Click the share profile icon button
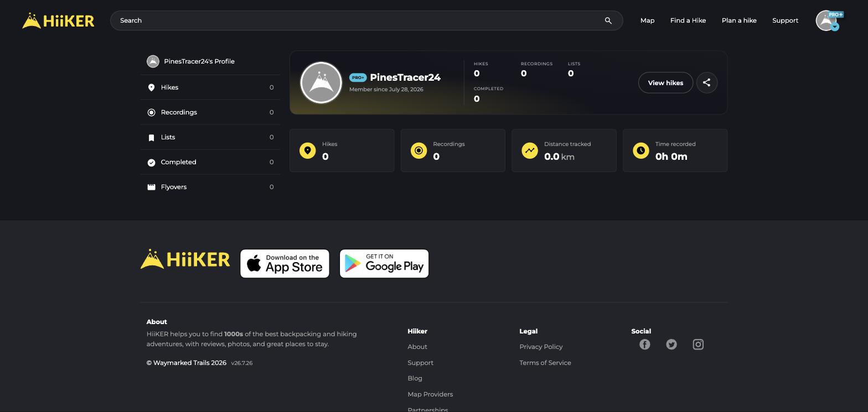 pyautogui.click(x=707, y=82)
